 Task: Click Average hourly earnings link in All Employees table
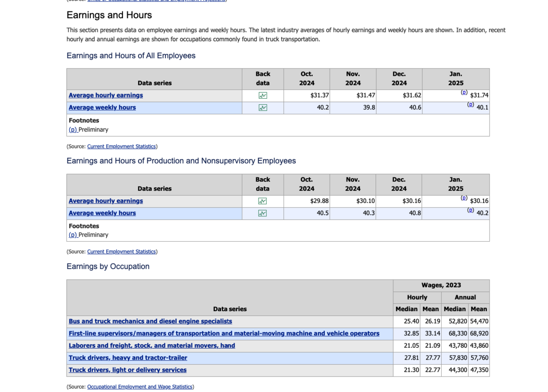(105, 95)
